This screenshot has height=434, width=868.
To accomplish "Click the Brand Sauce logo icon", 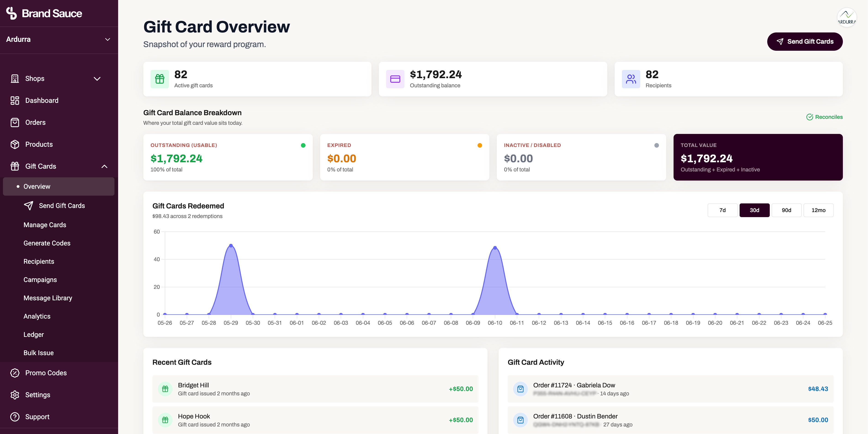I will [x=11, y=13].
